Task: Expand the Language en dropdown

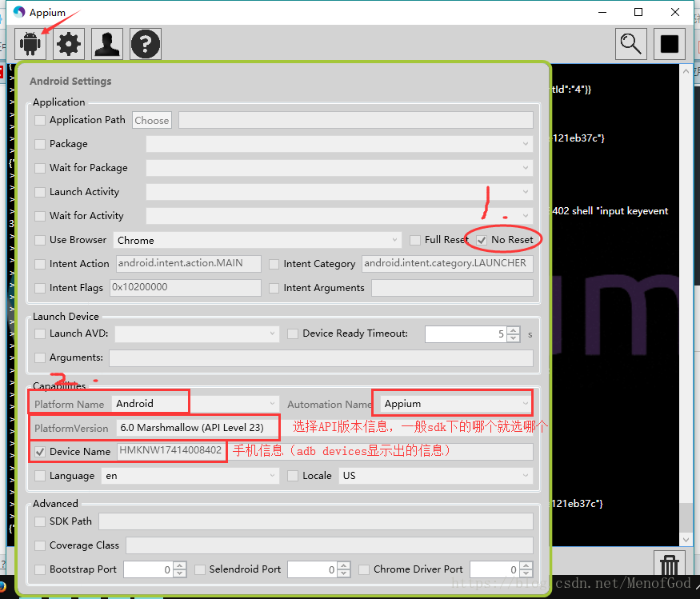Action: [x=190, y=476]
